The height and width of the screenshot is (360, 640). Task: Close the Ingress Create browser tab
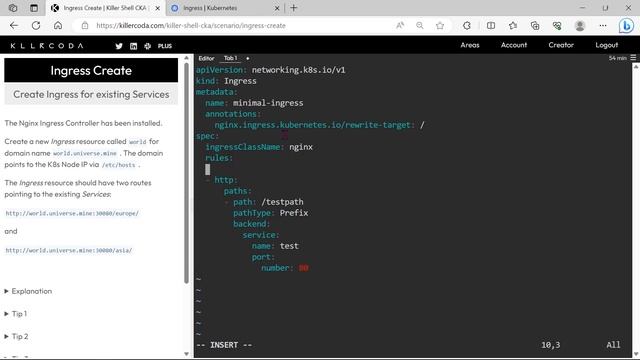tap(158, 8)
